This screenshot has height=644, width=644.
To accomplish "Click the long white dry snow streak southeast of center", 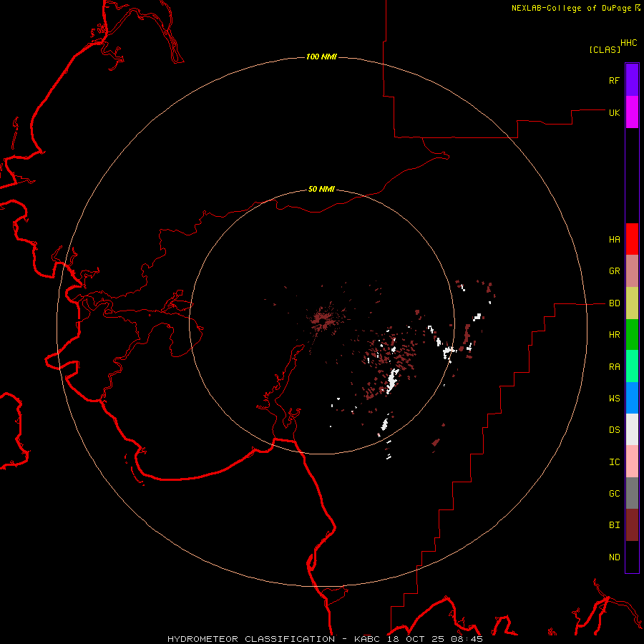I will pyautogui.click(x=392, y=381).
